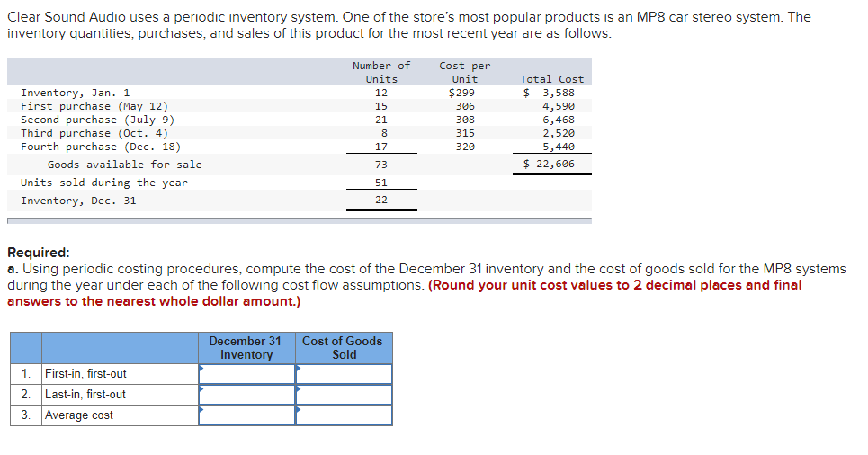Screen dimensions: 868x455
Task: Click row number 2. in answer table
Action: tap(26, 394)
